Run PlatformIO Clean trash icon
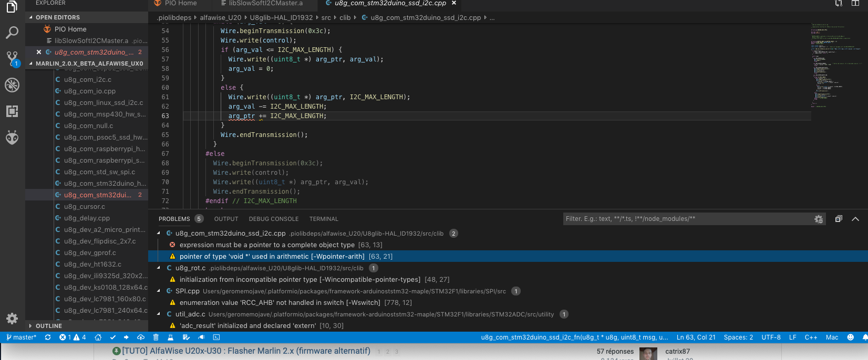 point(156,337)
